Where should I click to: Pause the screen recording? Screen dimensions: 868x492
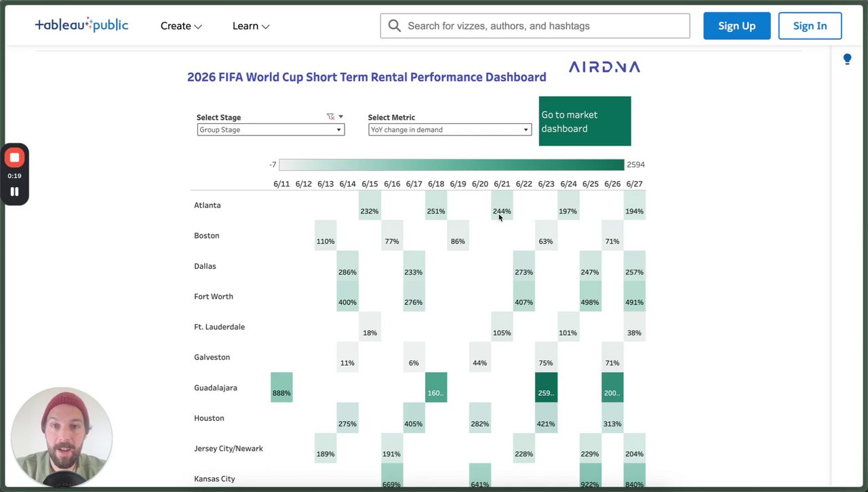[14, 192]
